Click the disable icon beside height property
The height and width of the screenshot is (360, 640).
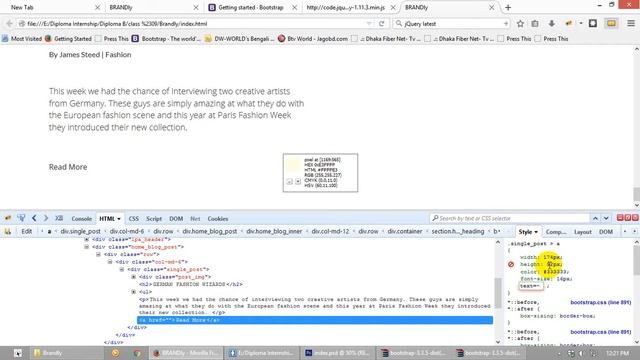tap(511, 264)
